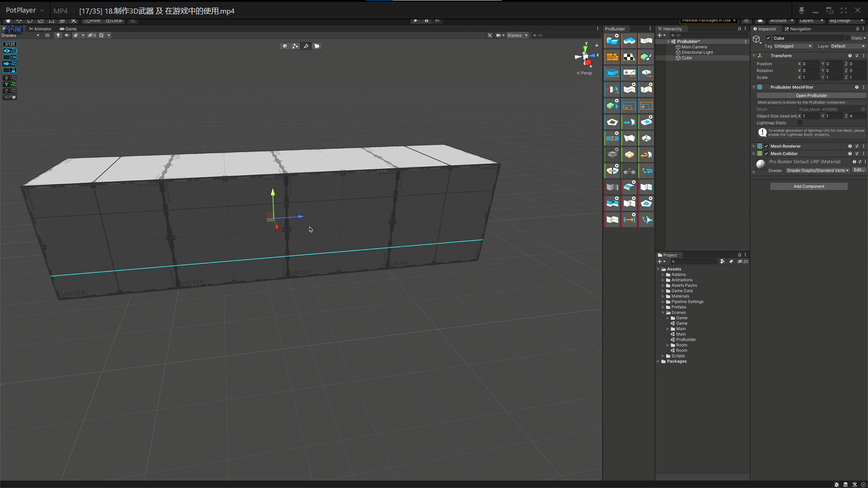The width and height of the screenshot is (868, 488).
Task: Click the material preview sphere swatch
Action: [760, 164]
